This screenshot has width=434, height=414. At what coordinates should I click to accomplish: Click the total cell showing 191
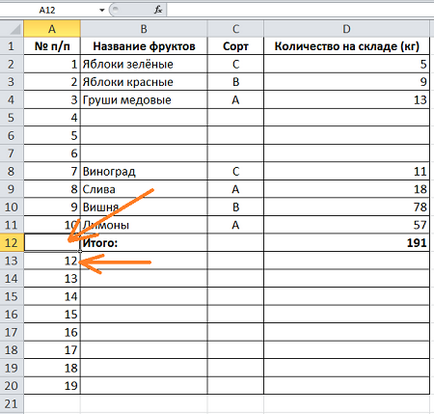click(x=346, y=243)
